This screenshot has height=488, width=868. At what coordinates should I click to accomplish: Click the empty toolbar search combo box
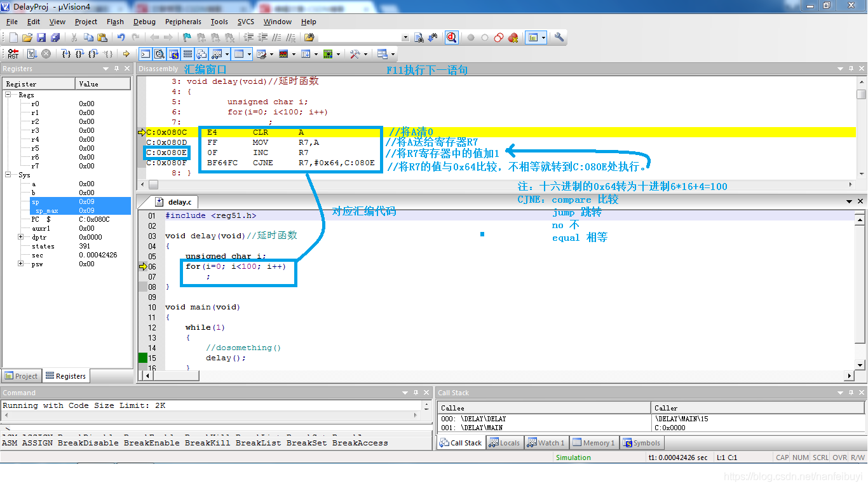[363, 37]
